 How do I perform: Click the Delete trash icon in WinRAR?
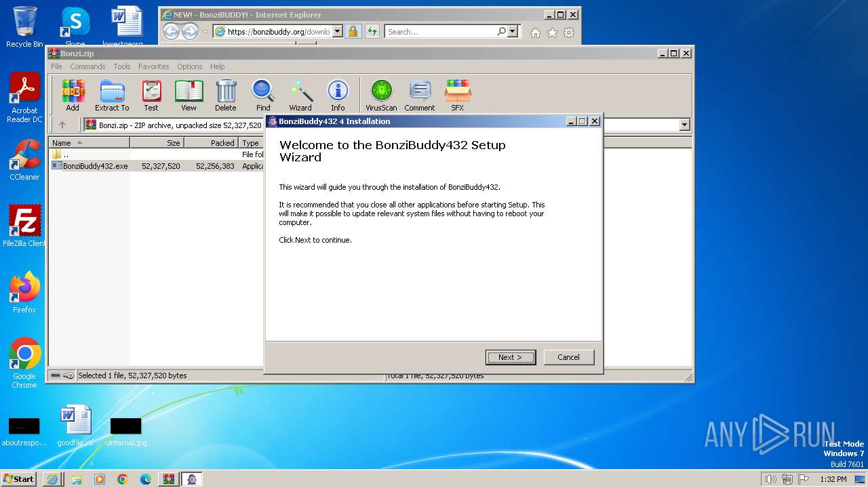[226, 95]
